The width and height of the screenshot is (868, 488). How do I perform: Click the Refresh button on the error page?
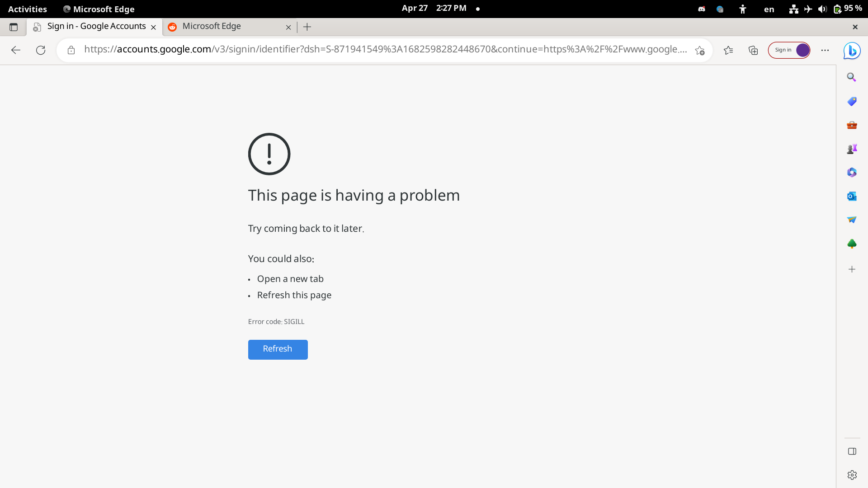pyautogui.click(x=278, y=349)
